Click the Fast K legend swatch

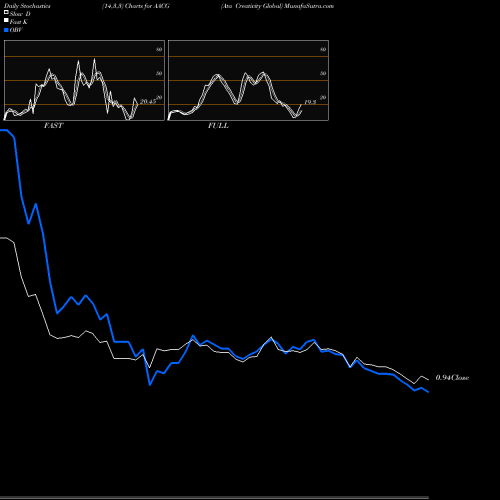[6, 21]
